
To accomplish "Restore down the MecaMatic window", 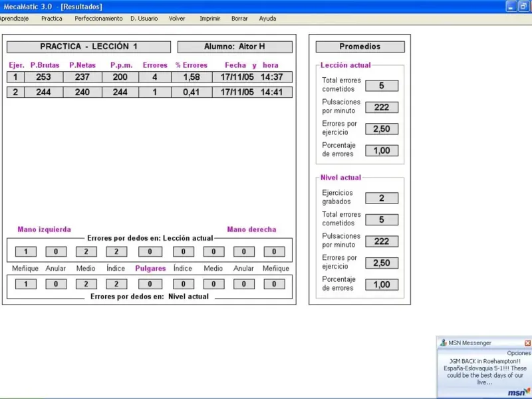I will (523, 6).
